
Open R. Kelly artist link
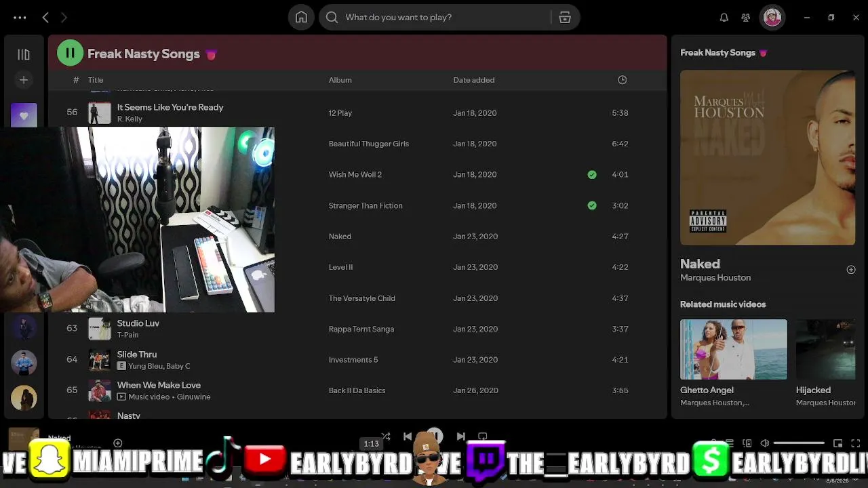(130, 119)
